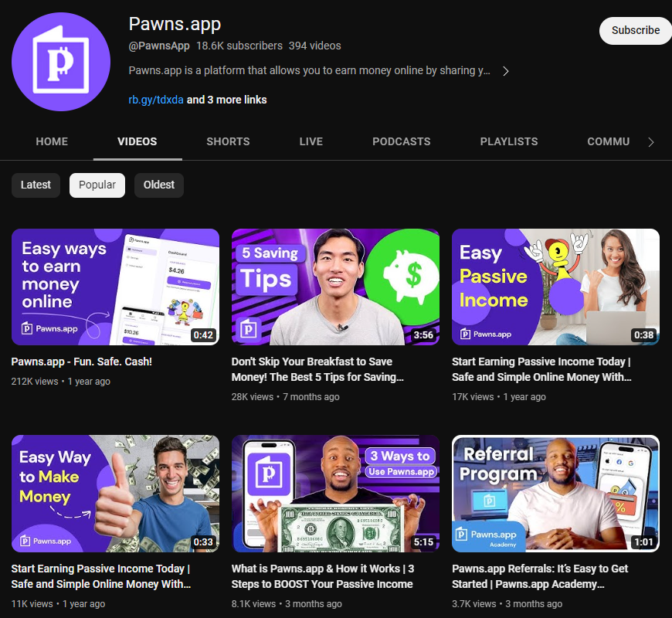Expand the channel description with the chevron
This screenshot has height=618, width=672.
(x=506, y=71)
